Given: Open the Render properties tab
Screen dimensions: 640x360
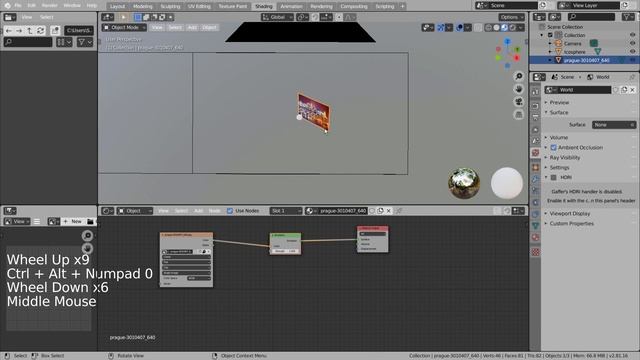Looking at the screenshot, I should point(536,106).
